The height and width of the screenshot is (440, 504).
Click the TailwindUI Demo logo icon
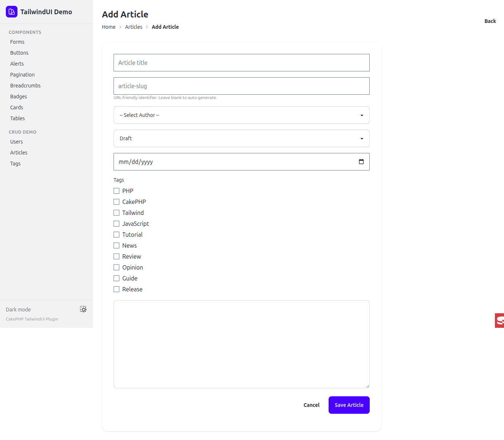coord(12,12)
